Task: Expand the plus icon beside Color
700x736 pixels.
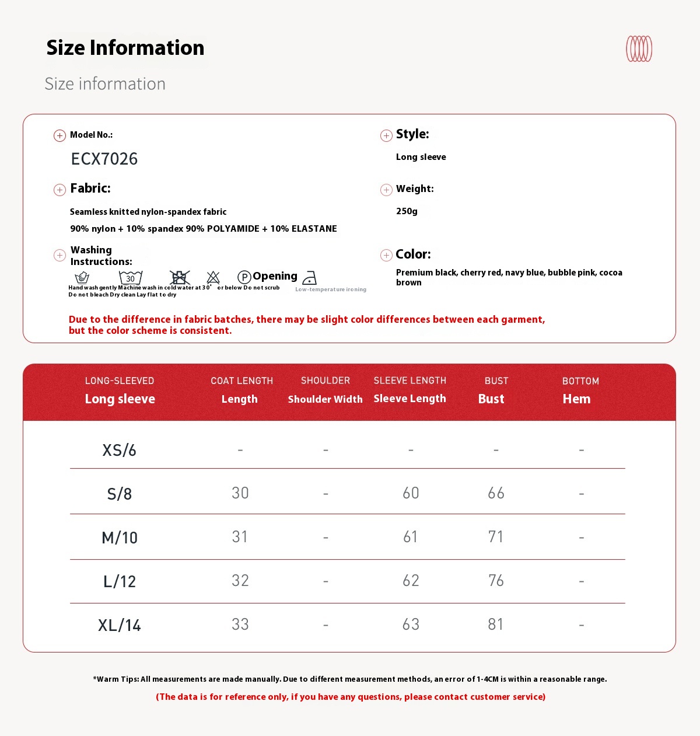Action: [x=386, y=255]
